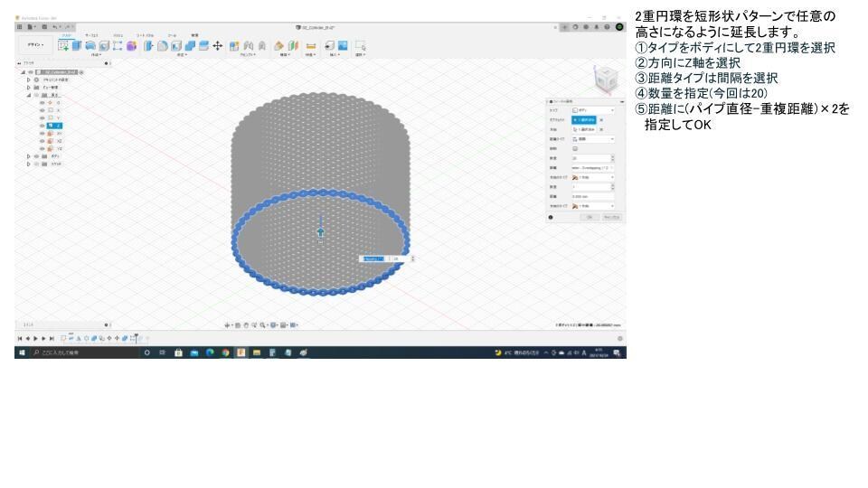Toggle visibility of the XY plane
The width and height of the screenshot is (868, 488).
(42, 134)
